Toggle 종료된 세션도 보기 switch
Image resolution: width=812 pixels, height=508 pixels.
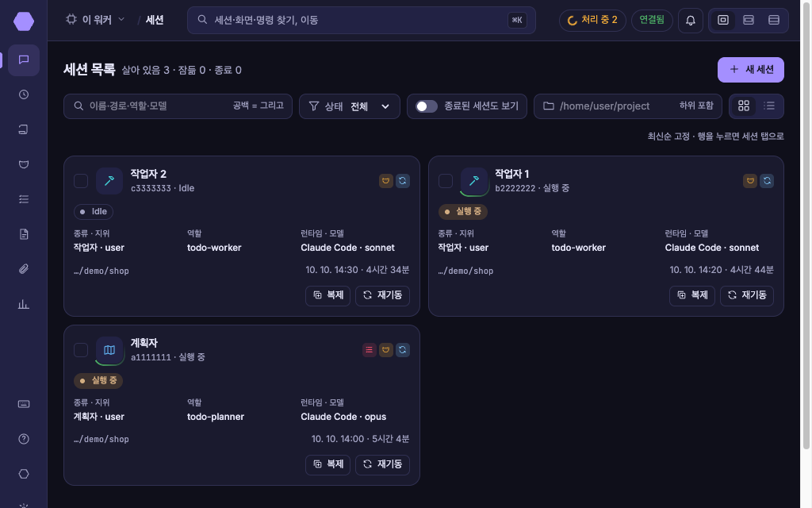tap(427, 106)
